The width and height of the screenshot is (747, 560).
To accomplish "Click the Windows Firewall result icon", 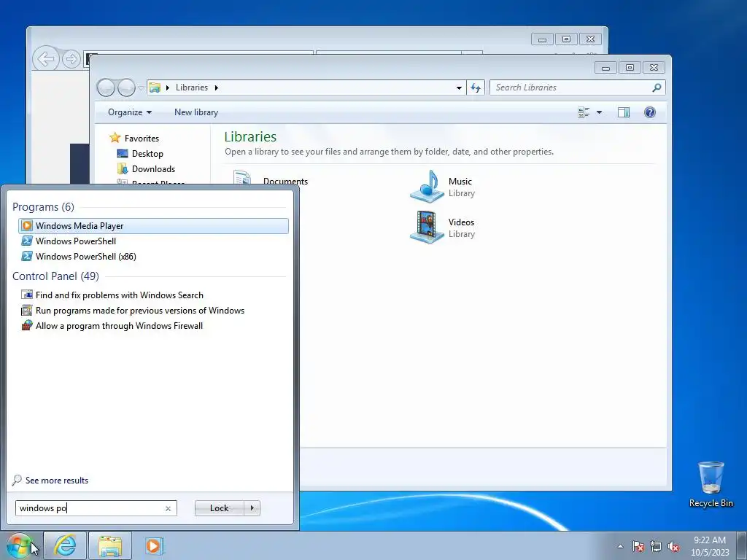I will 27,326.
